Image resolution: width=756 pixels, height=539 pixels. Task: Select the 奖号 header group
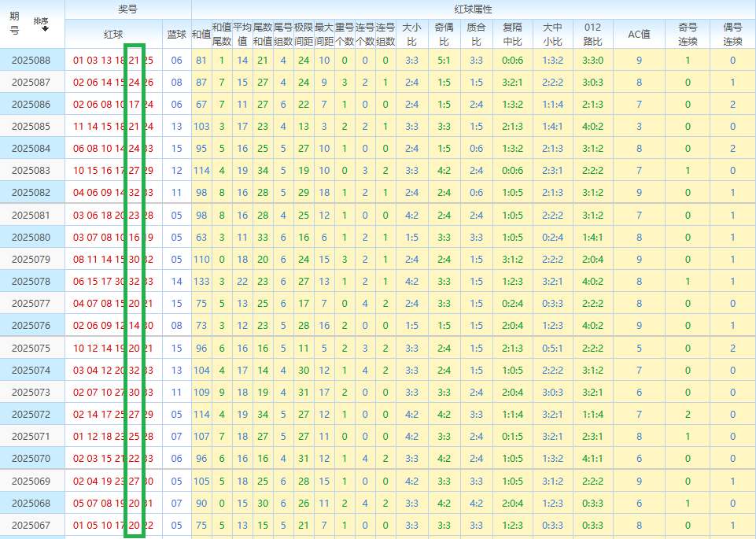coord(127,9)
